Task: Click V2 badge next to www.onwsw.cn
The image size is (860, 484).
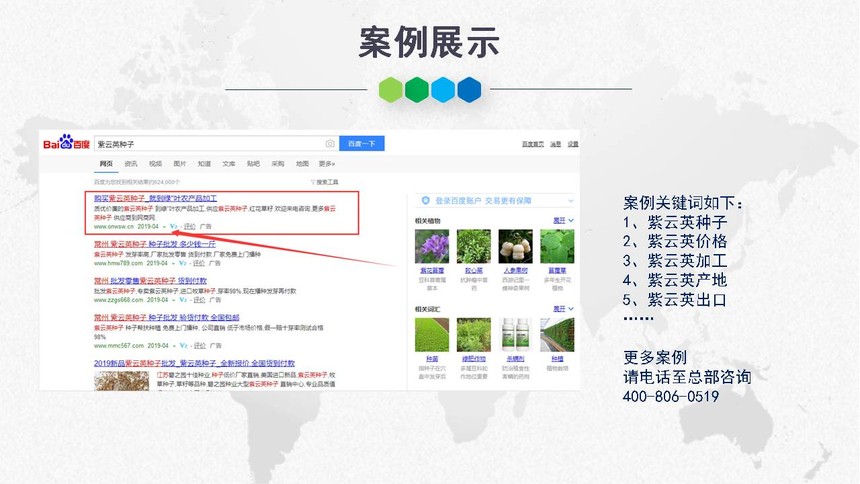Action: (x=174, y=226)
